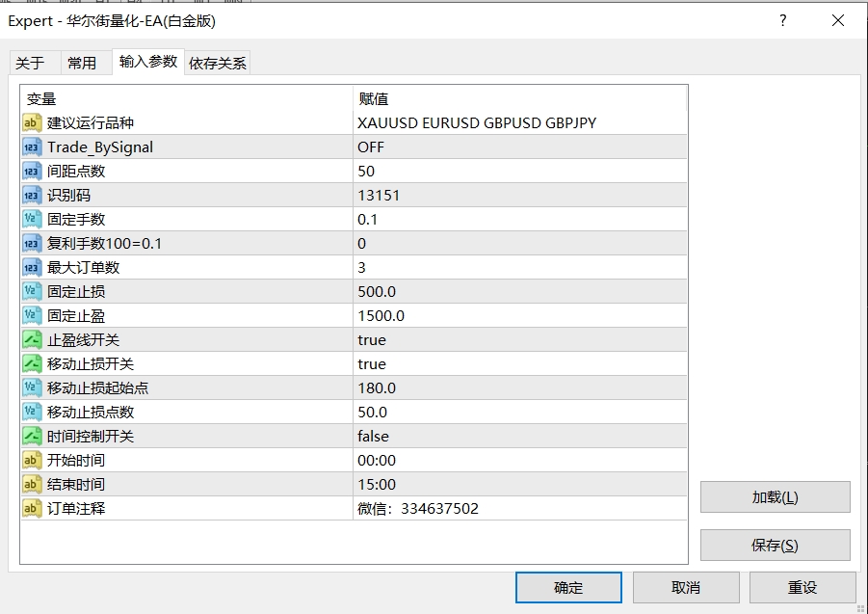
Task: Select the double-type icon beside 移动止损起始点
Action: [32, 387]
